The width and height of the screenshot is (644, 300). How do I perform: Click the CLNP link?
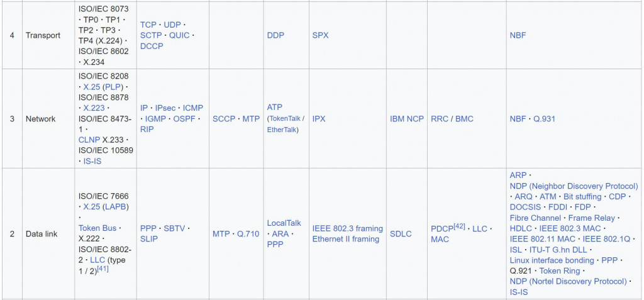click(89, 140)
